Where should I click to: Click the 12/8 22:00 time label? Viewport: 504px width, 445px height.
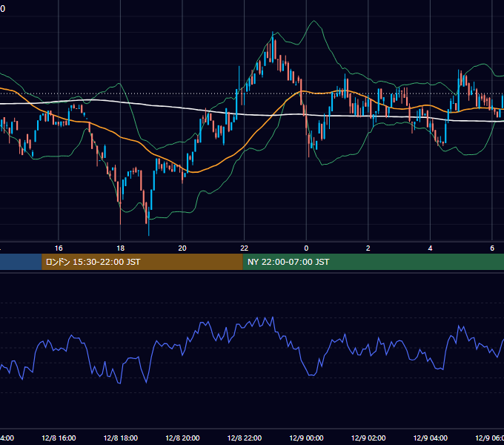point(245,438)
